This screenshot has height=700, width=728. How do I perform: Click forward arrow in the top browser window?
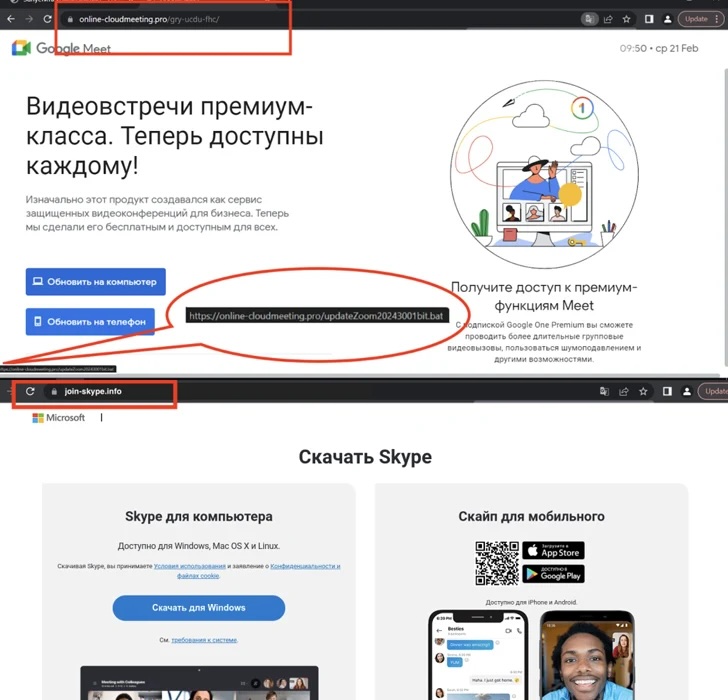(x=28, y=19)
